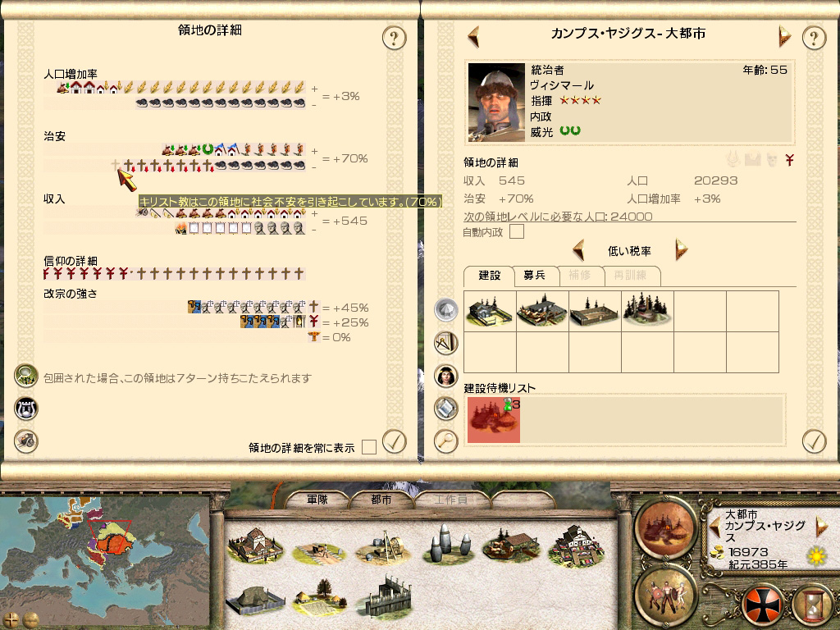Select the 軍隊 tab in bottom panel
This screenshot has height=630, width=840.
[317, 500]
